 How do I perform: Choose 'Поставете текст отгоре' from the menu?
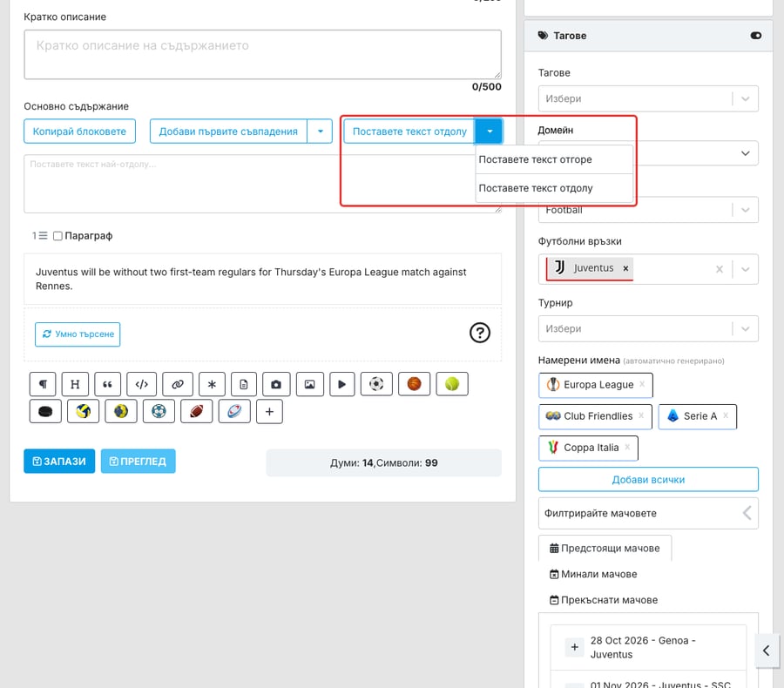[x=554, y=159]
